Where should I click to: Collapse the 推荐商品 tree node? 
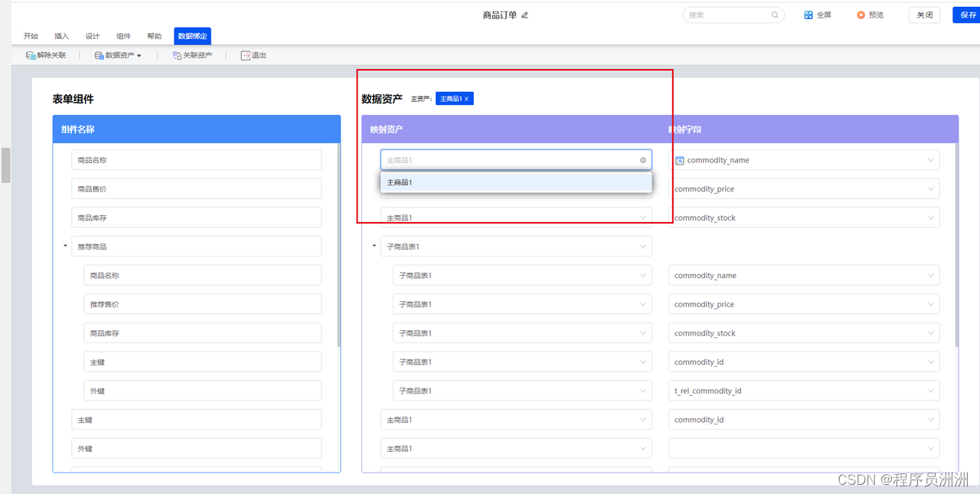pyautogui.click(x=65, y=246)
